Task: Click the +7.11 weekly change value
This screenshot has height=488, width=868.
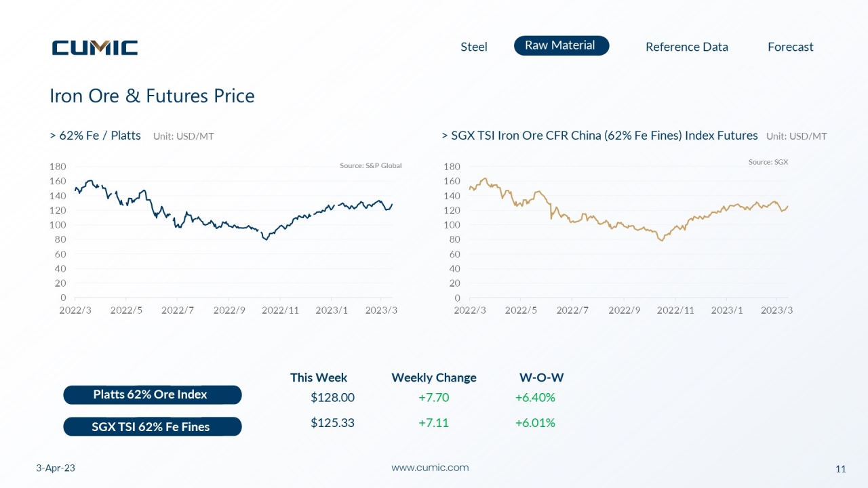Action: pos(433,423)
